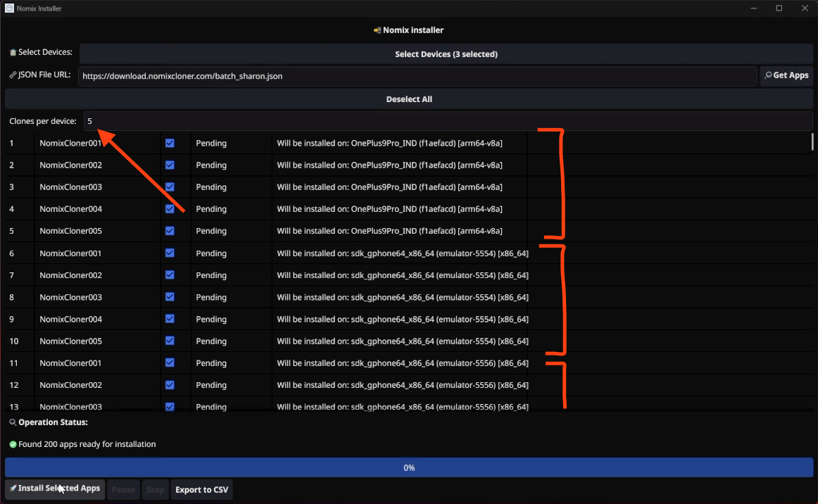The width and height of the screenshot is (818, 504).
Task: Click the 'Nomix installer' heading text
Action: tap(413, 30)
